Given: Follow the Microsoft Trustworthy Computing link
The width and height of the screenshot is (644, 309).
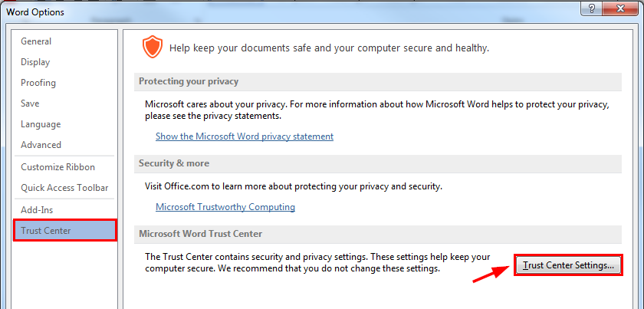Looking at the screenshot, I should click(225, 207).
